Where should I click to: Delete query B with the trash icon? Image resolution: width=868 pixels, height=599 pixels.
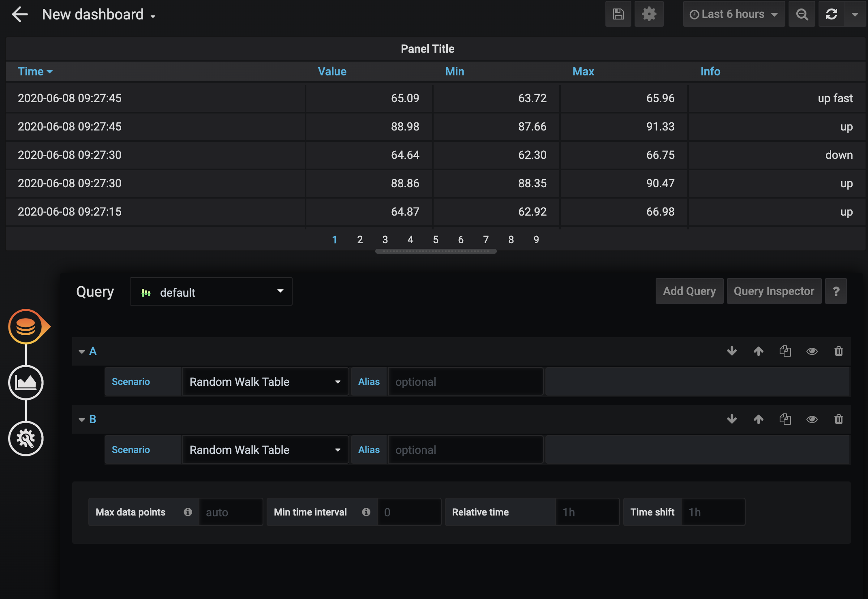pos(838,419)
